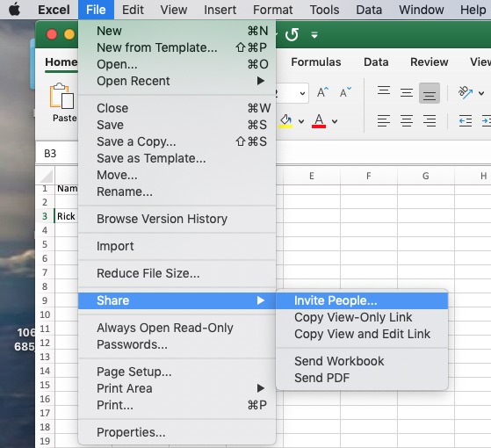491x448 pixels.
Task: Open Passwords... dialog
Action: coord(177,344)
